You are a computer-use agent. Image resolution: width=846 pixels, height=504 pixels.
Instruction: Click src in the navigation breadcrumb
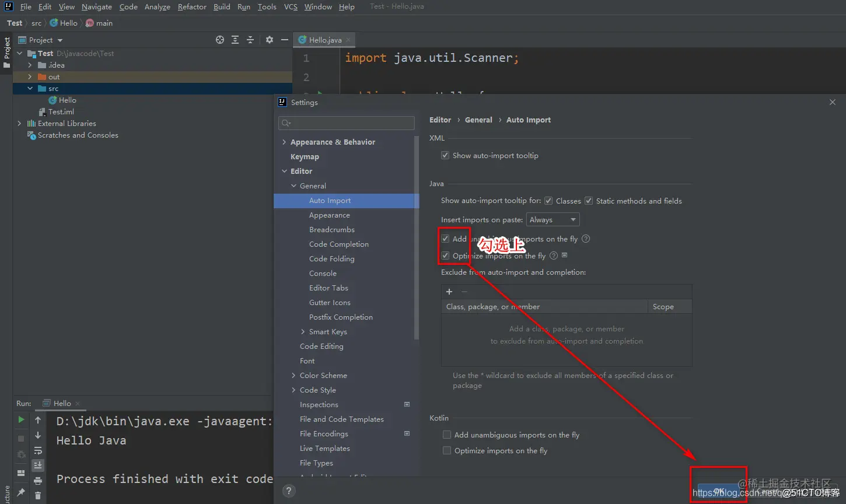click(36, 23)
